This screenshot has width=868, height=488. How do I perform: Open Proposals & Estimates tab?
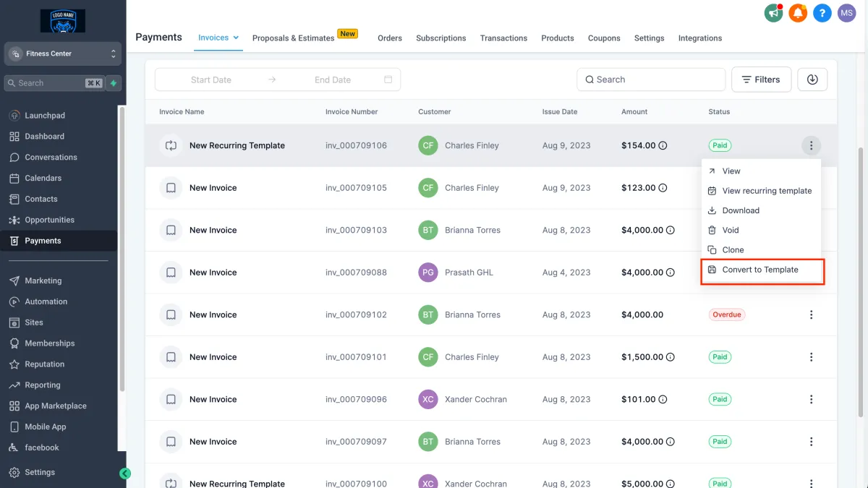(x=294, y=38)
